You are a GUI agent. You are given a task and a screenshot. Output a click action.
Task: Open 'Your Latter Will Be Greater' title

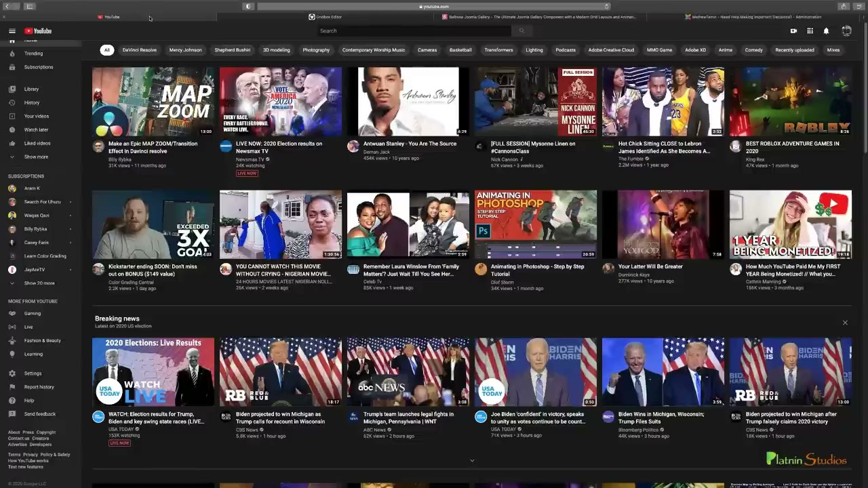650,266
